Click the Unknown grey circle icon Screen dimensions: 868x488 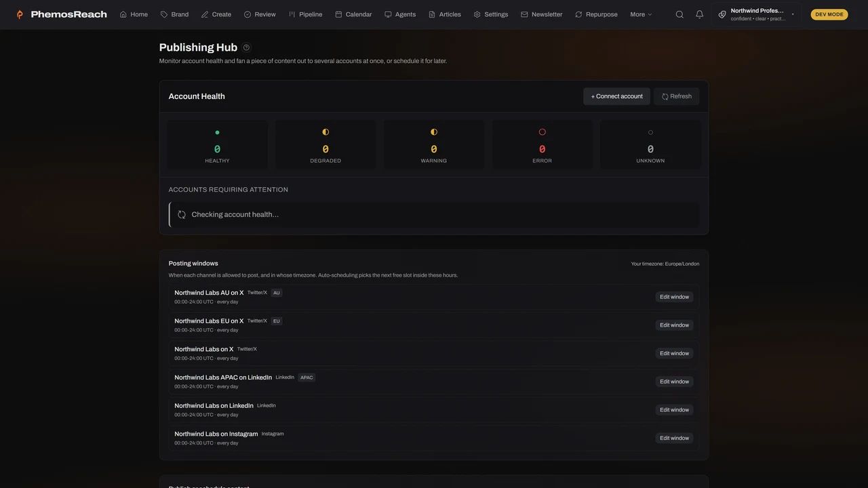point(650,132)
